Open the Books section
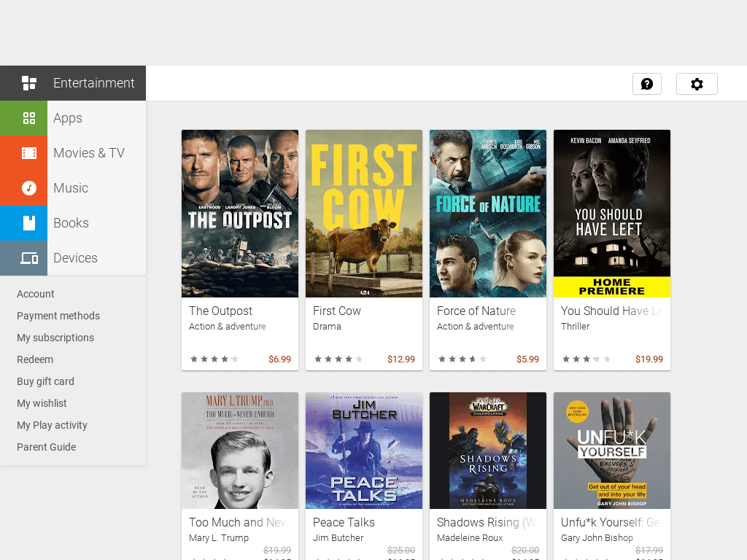The width and height of the screenshot is (747, 560). click(71, 223)
